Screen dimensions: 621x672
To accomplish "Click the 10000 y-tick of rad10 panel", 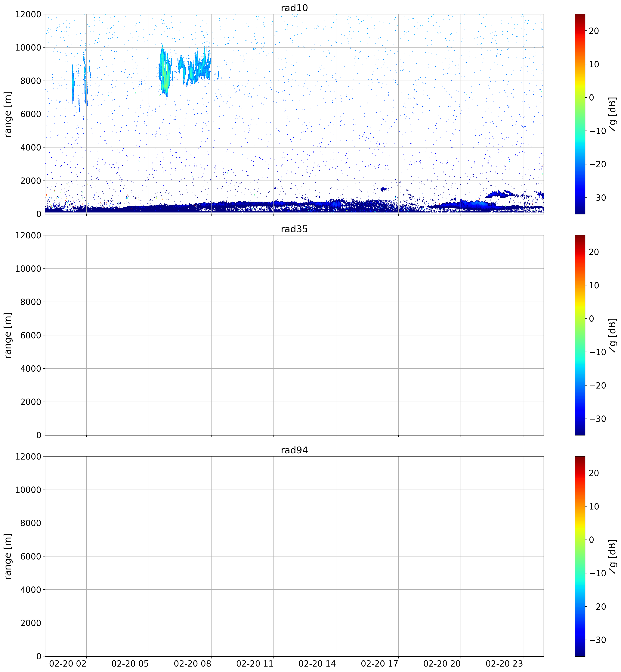I will 28,47.
